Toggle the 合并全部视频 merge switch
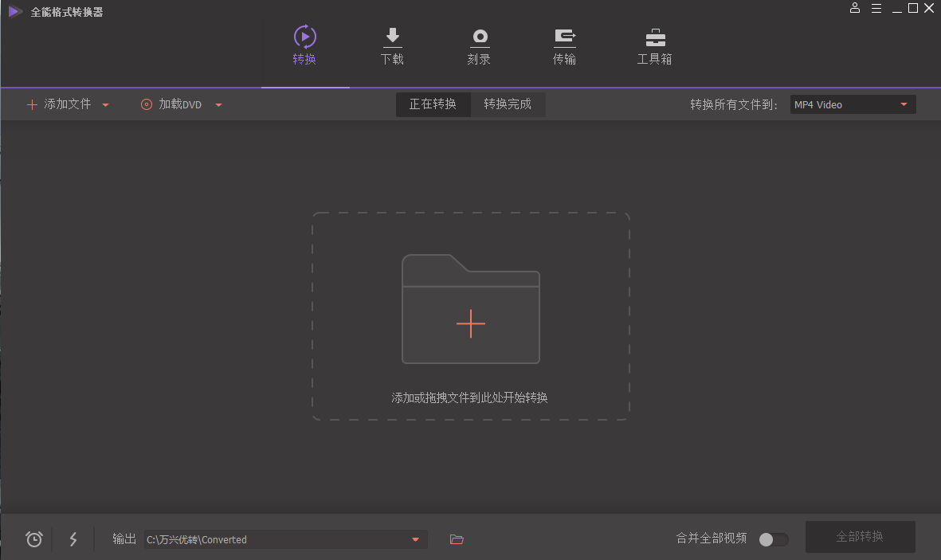The width and height of the screenshot is (941, 560). coord(774,539)
